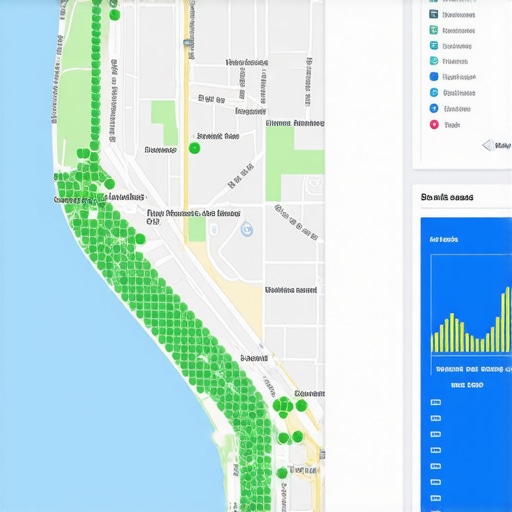Select the solid blue rounded square list icon
Screen dimensions: 512x512
tap(434, 77)
